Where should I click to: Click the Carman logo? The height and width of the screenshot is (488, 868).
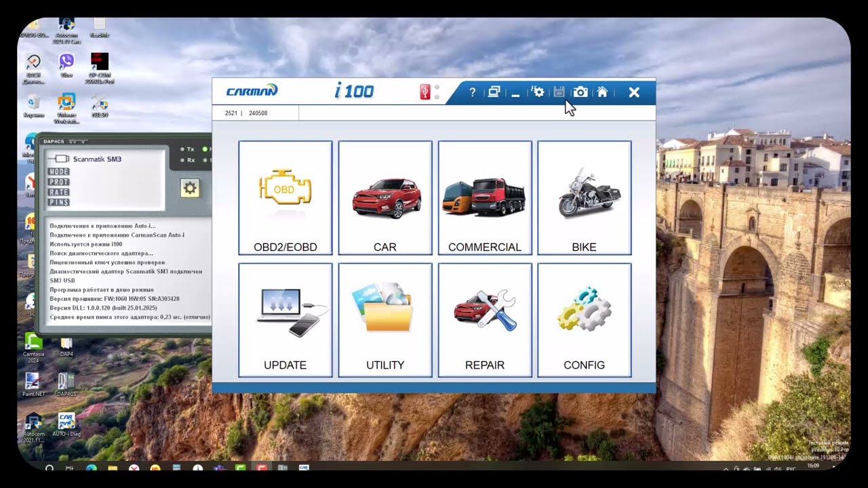tap(252, 91)
